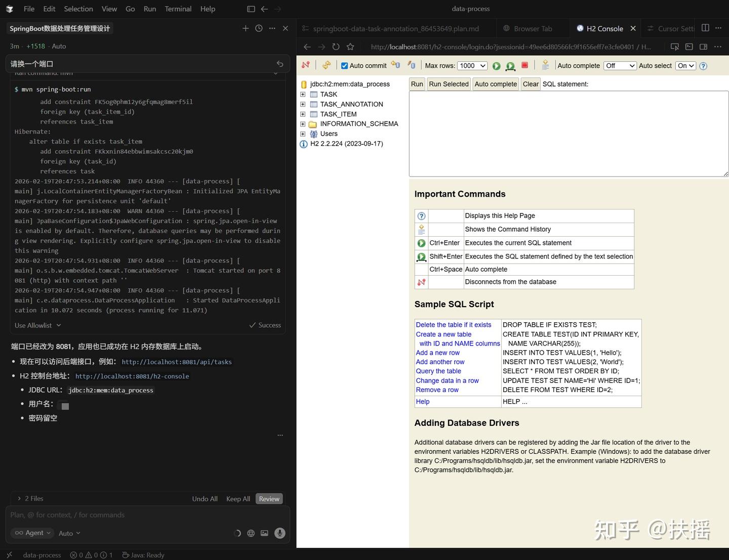Click the microphone voice input icon
This screenshot has height=560, width=729.
point(279,533)
